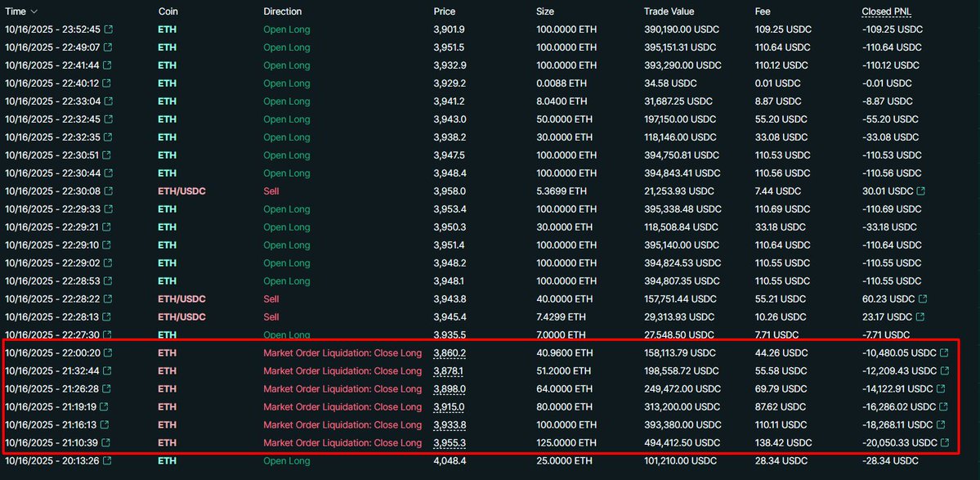Click the Trade Value column header

pyautogui.click(x=669, y=11)
